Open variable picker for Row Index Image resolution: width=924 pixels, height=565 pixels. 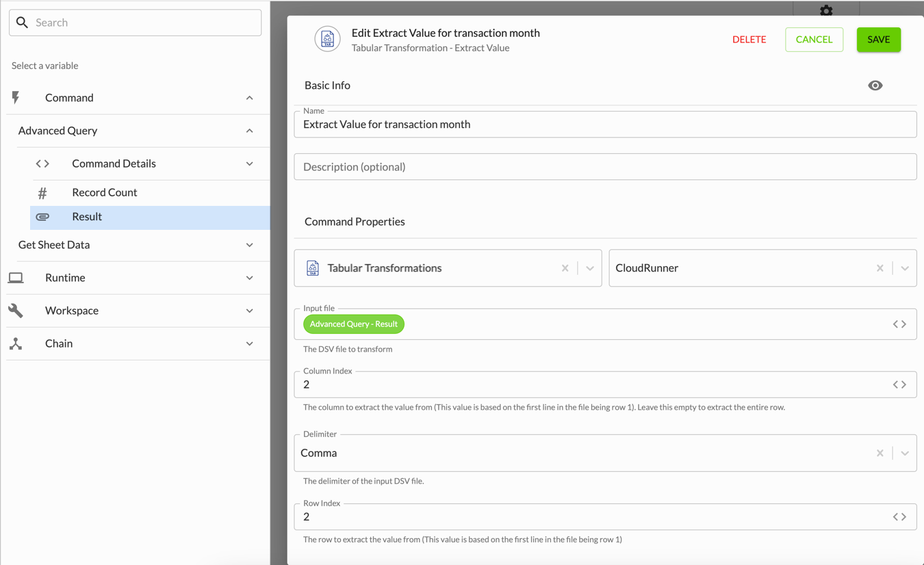(899, 517)
